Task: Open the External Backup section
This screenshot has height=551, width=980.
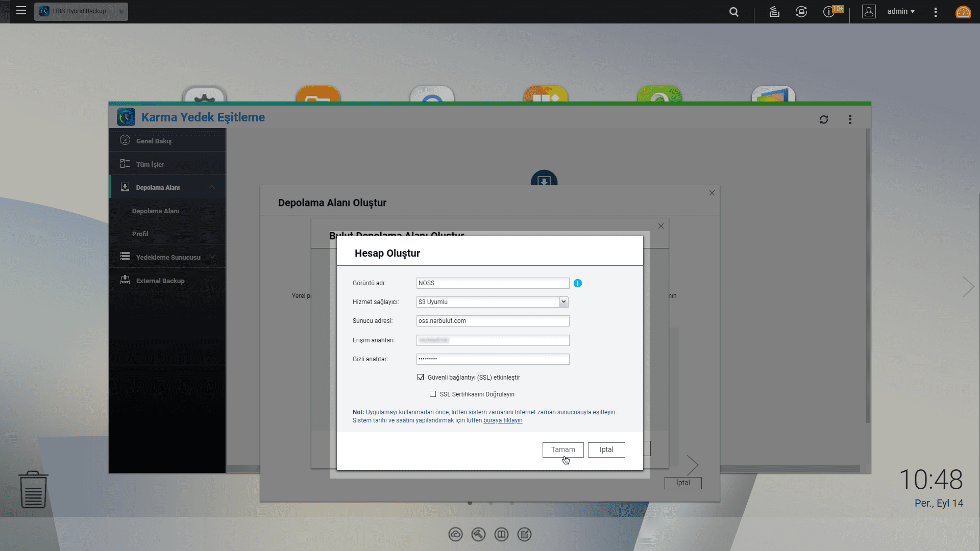Action: [x=159, y=280]
